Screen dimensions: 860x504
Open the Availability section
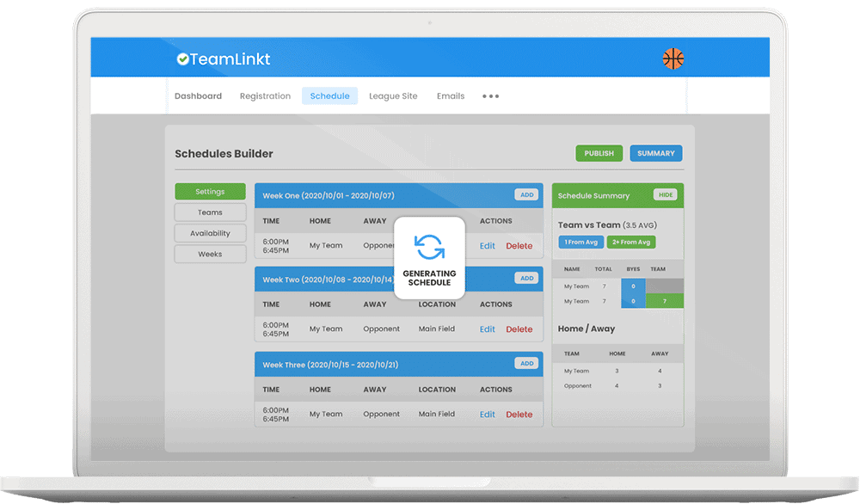point(210,233)
